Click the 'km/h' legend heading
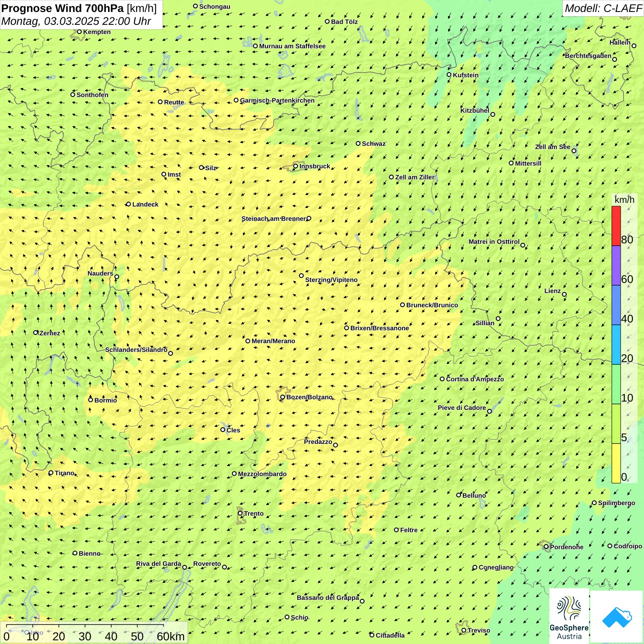This screenshot has width=644, height=644. pyautogui.click(x=624, y=200)
